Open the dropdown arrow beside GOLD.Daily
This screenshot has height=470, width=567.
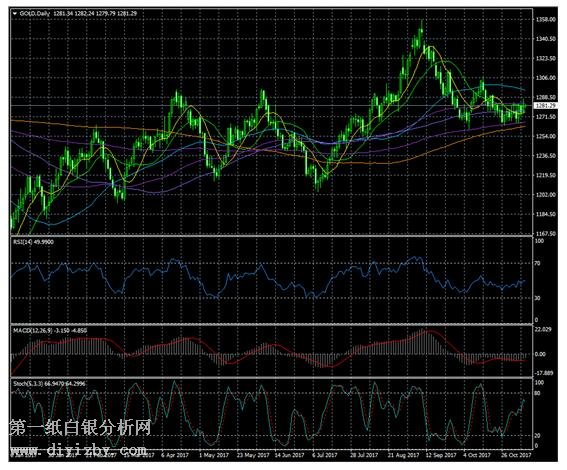15,13
